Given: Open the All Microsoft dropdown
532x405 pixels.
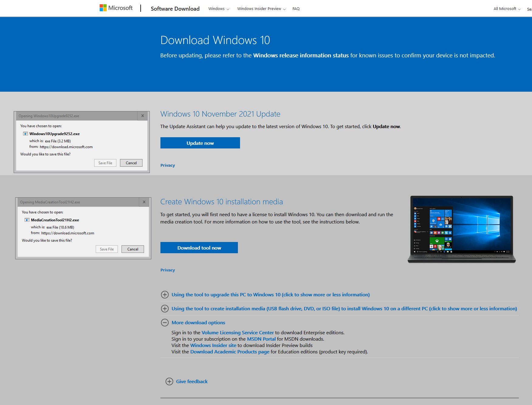Looking at the screenshot, I should point(506,9).
